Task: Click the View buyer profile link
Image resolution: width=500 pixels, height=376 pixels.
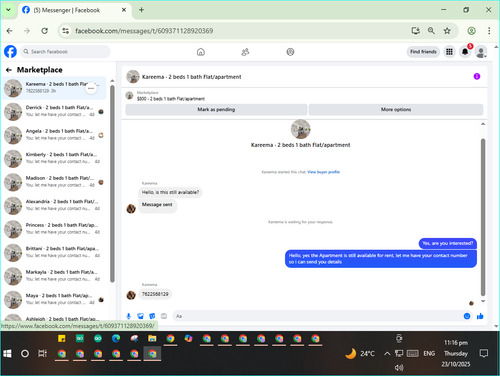Action: [323, 172]
